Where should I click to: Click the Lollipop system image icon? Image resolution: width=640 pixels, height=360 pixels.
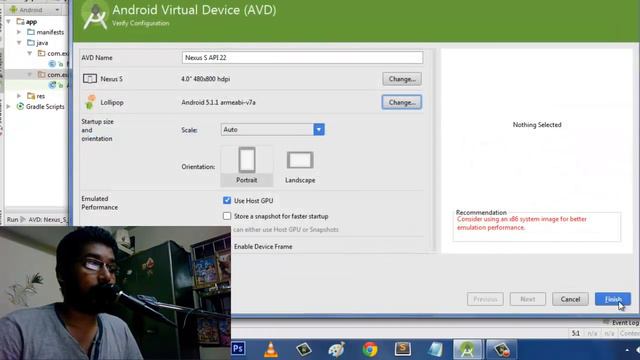[x=90, y=102]
